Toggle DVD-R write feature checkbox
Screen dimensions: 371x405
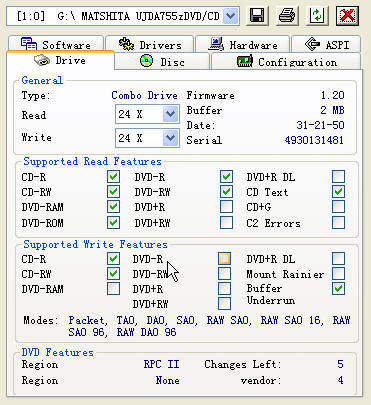click(x=224, y=259)
